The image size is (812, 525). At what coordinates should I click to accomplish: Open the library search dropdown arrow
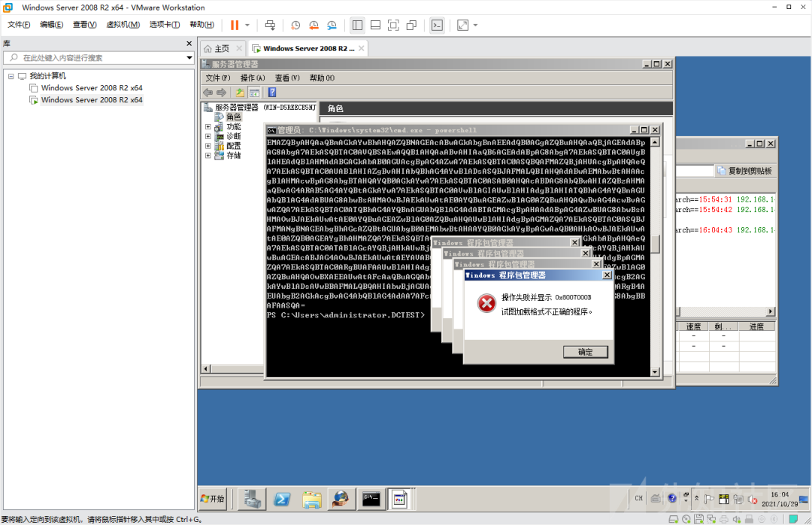click(189, 57)
